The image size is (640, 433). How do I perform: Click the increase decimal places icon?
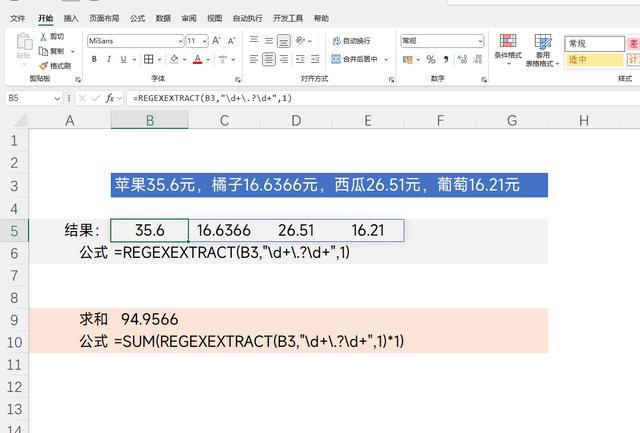click(462, 60)
